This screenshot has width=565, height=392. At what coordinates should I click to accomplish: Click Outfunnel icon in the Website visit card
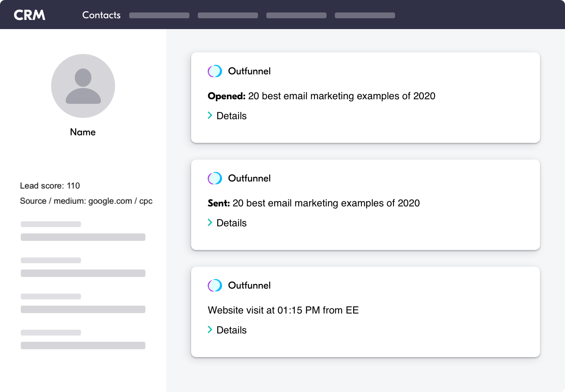tap(215, 286)
